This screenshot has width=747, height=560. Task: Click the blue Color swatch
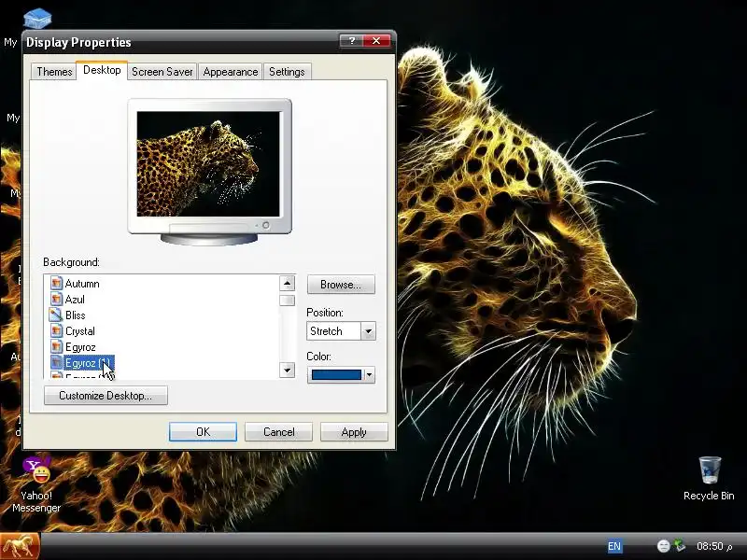(336, 375)
